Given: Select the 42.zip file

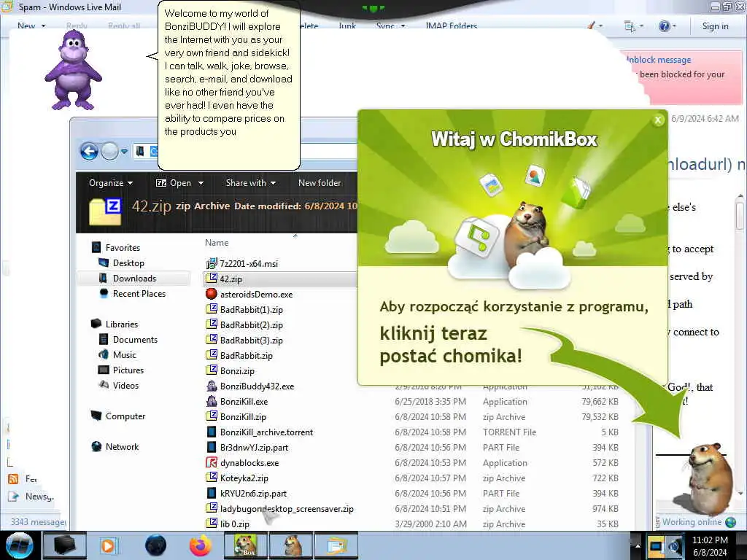Looking at the screenshot, I should tap(231, 279).
